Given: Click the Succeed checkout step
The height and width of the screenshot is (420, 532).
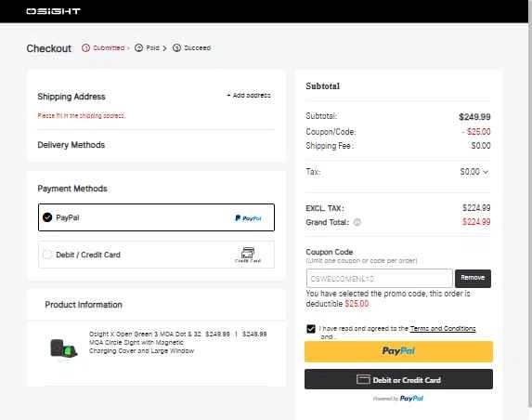Looking at the screenshot, I should pos(191,48).
